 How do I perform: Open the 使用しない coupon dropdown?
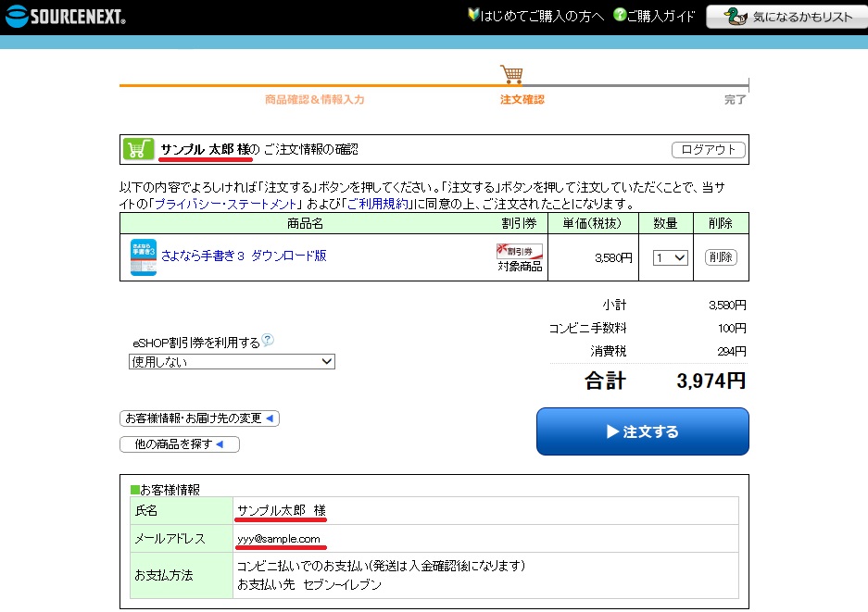(x=232, y=362)
